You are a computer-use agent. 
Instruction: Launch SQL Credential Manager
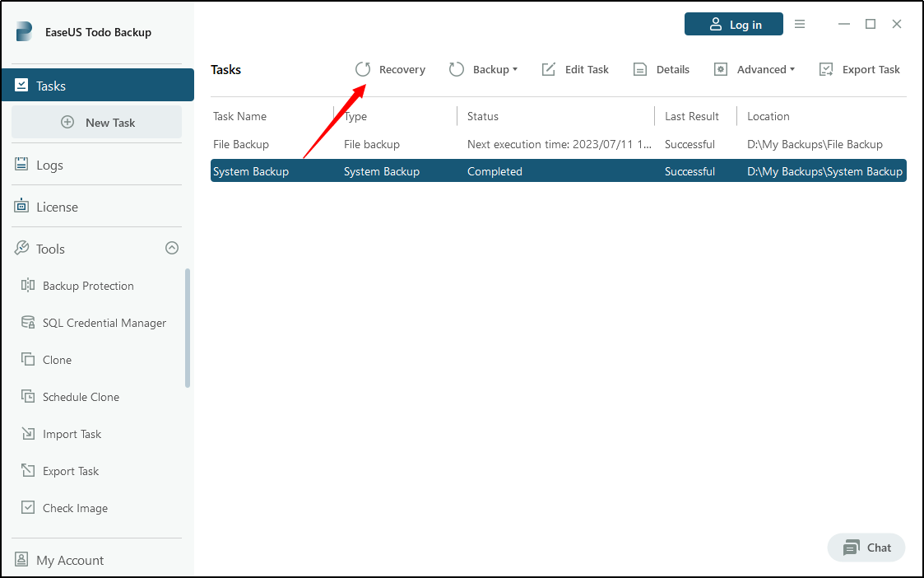tap(104, 323)
